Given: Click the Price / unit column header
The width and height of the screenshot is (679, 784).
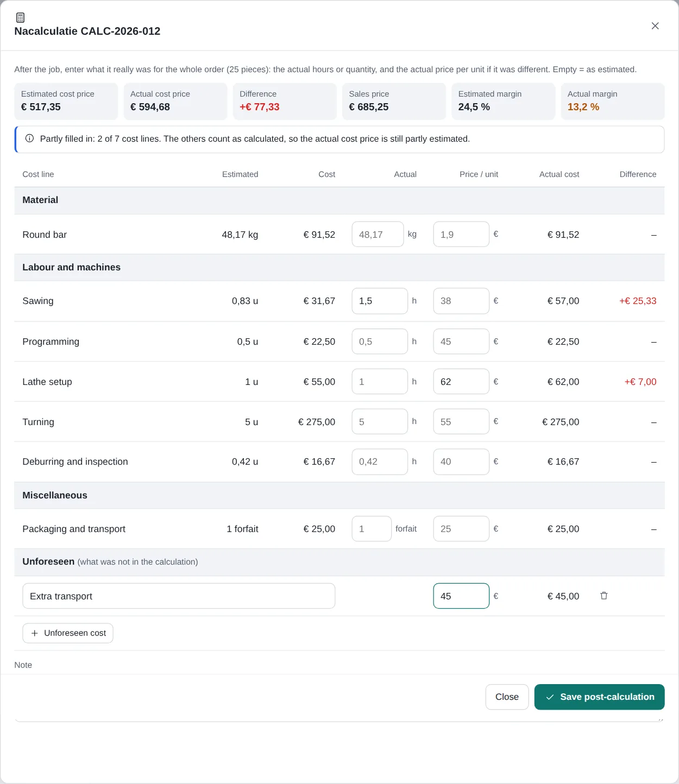Looking at the screenshot, I should coord(479,174).
